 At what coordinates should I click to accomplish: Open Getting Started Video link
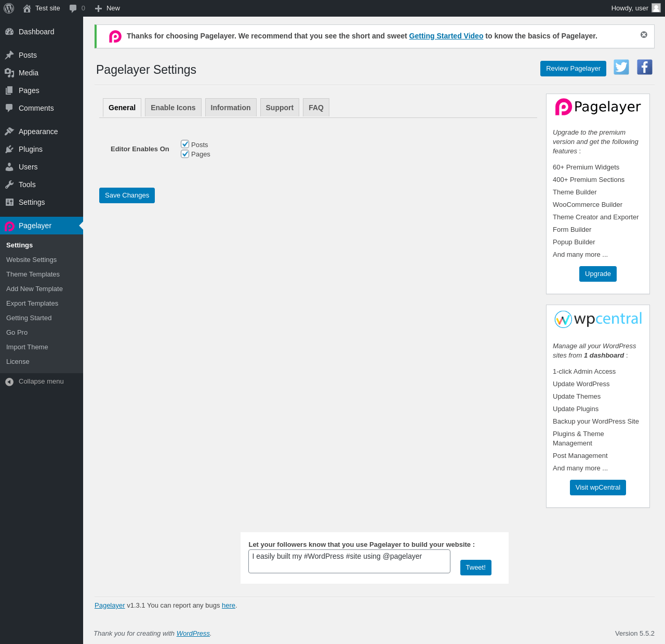click(x=446, y=36)
